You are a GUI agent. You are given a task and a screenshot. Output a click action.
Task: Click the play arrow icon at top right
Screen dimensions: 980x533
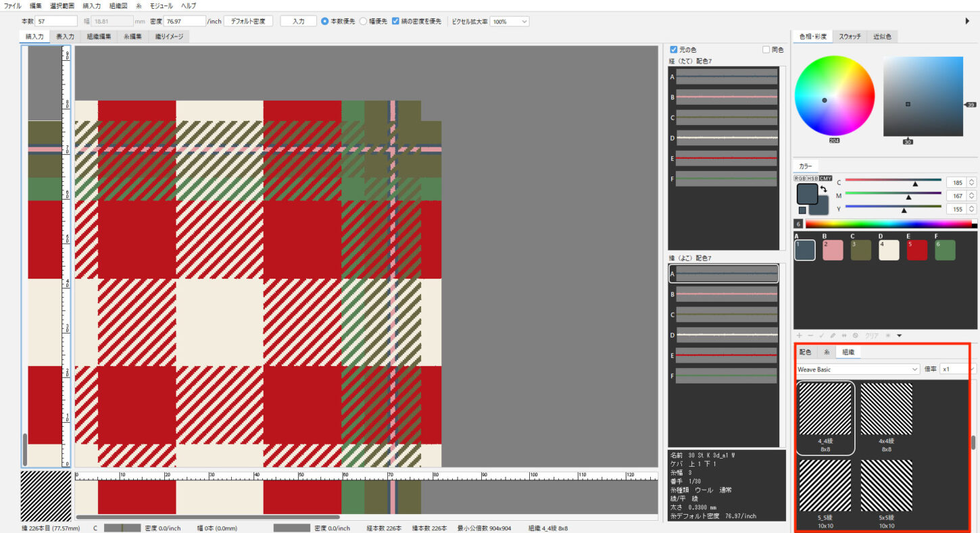(x=967, y=21)
